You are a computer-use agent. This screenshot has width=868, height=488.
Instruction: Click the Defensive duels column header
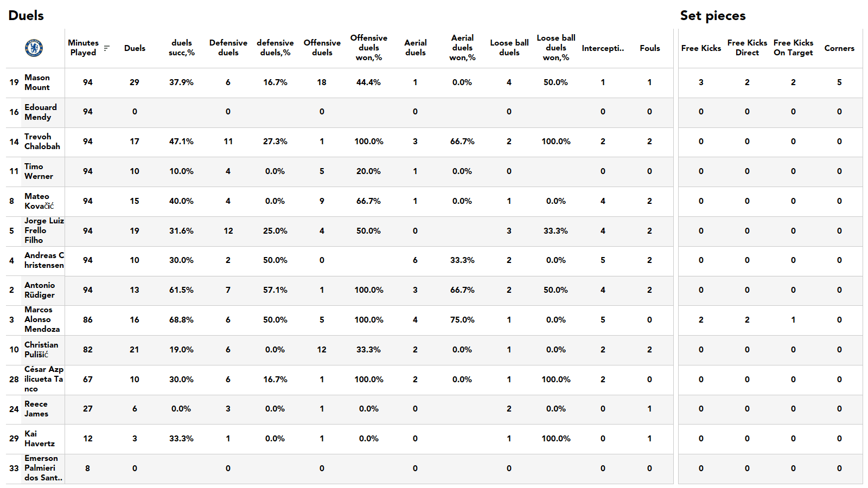[228, 48]
